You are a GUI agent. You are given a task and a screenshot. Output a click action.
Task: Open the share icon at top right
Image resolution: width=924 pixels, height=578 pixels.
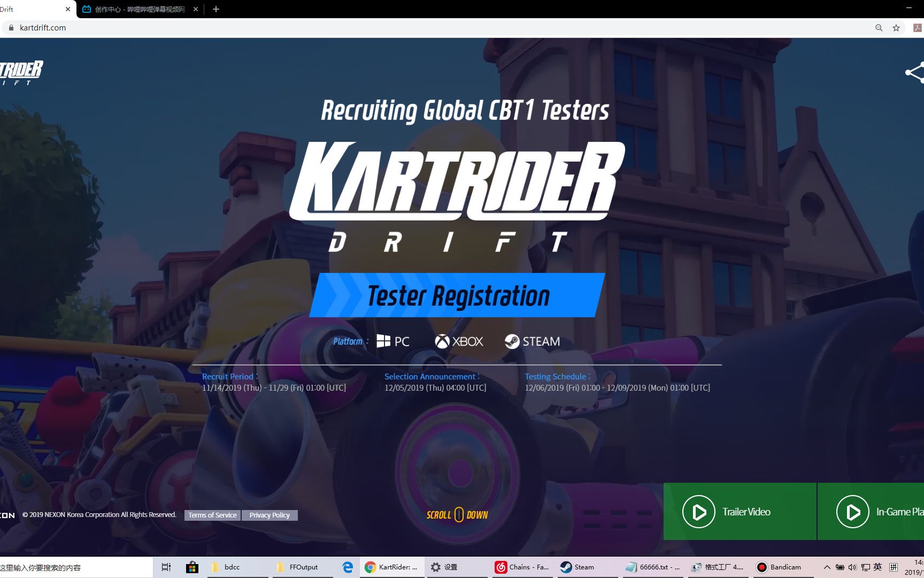(x=914, y=73)
